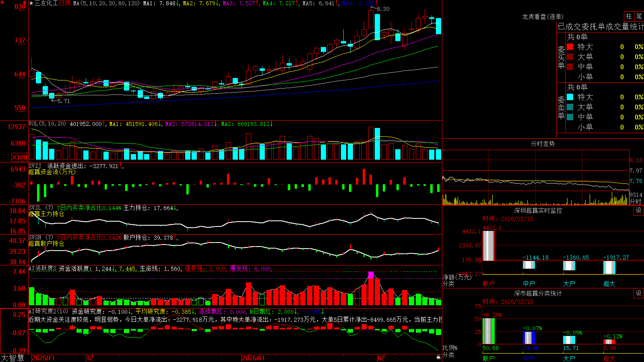Click the SVZJ indicator label
Screen dimensions: 644x362
35,166
